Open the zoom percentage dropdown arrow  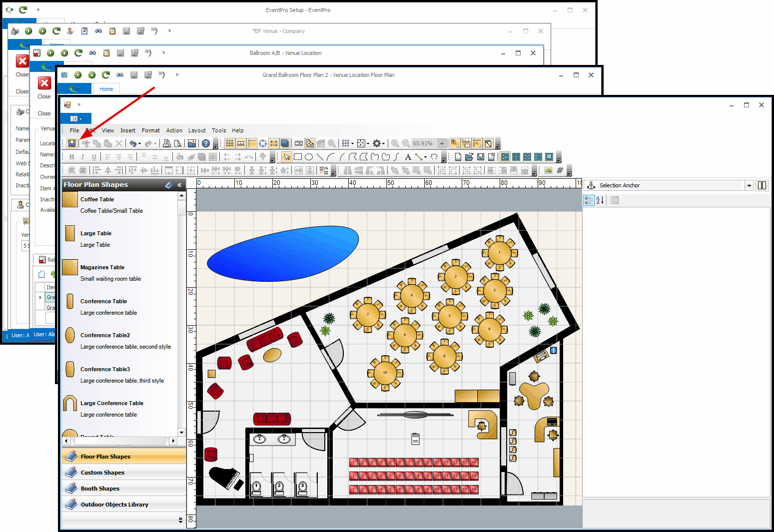click(x=442, y=143)
